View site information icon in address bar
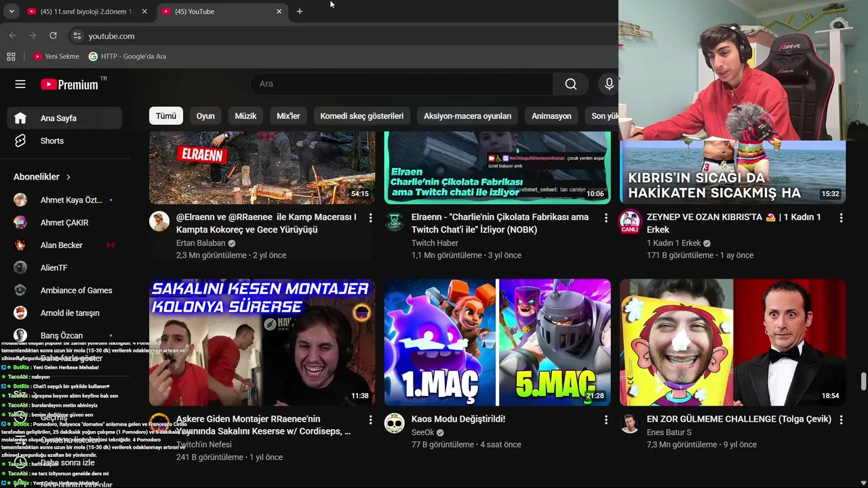868x488 pixels. coord(77,36)
